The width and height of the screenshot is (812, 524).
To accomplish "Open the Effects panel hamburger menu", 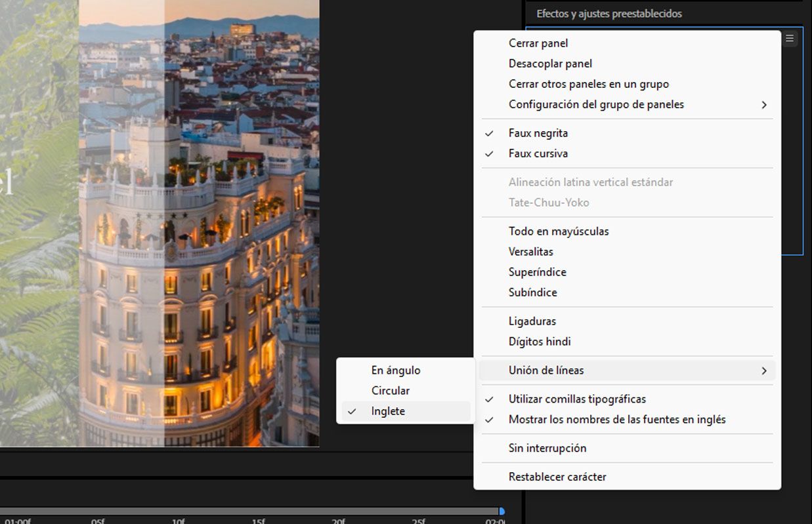I will (790, 39).
